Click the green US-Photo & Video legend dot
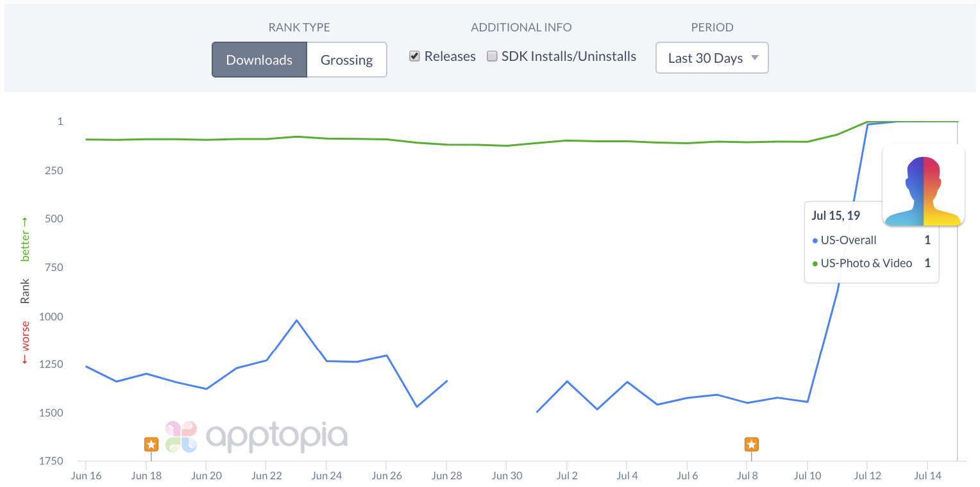980x487 pixels. (x=815, y=263)
